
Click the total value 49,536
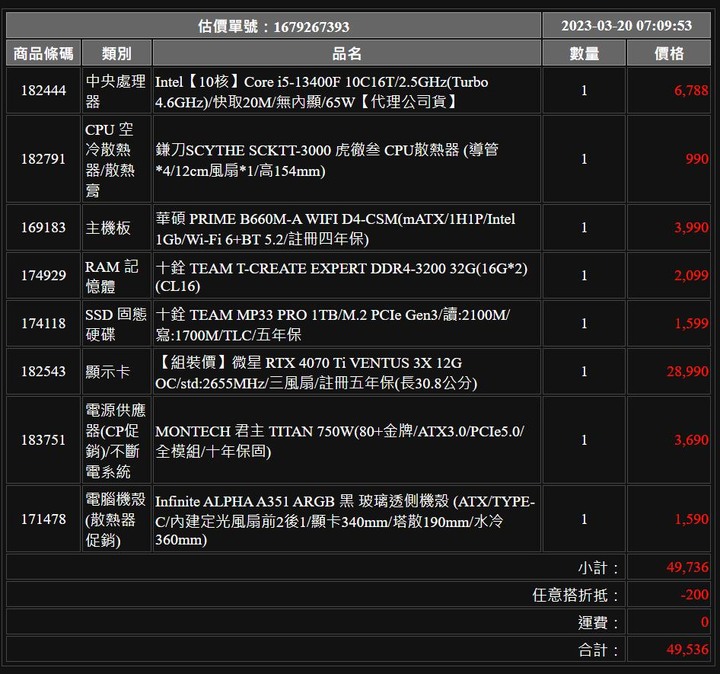coord(687,649)
